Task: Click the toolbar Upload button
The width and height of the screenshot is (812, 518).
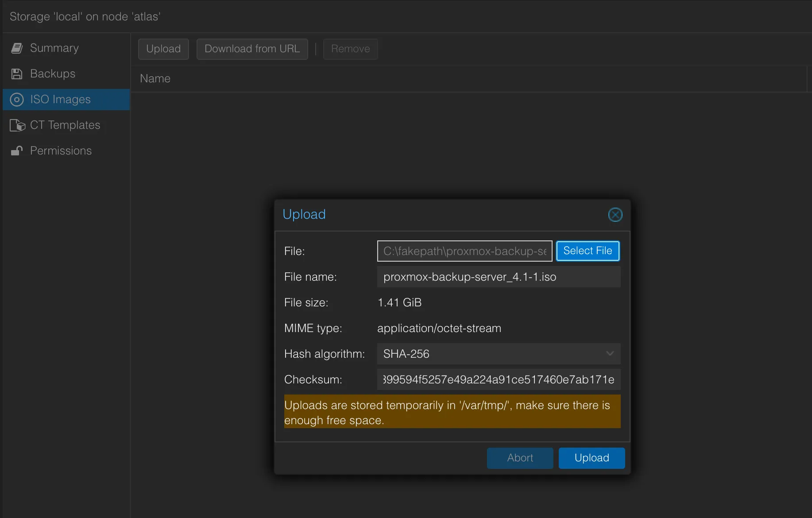Action: pos(163,49)
